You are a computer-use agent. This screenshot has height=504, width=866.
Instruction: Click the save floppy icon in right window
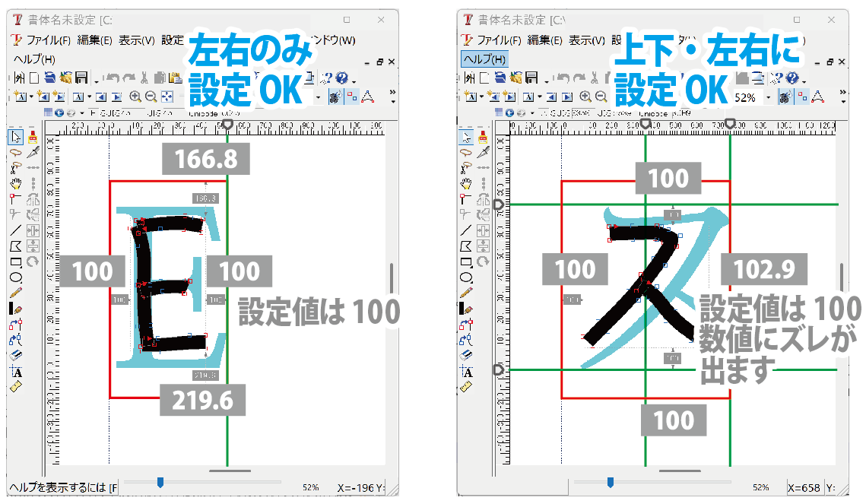(x=532, y=78)
